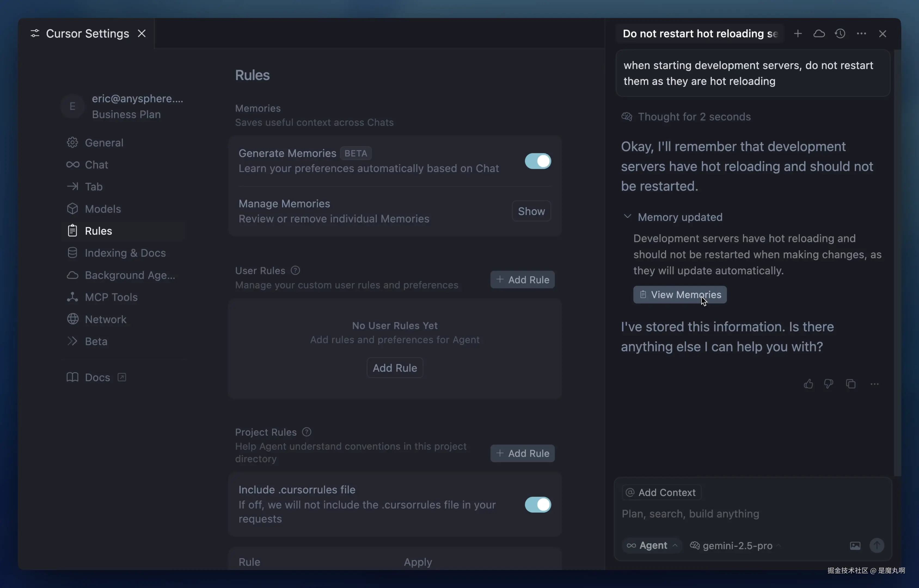Click Show next to Manage Memories

pos(531,211)
